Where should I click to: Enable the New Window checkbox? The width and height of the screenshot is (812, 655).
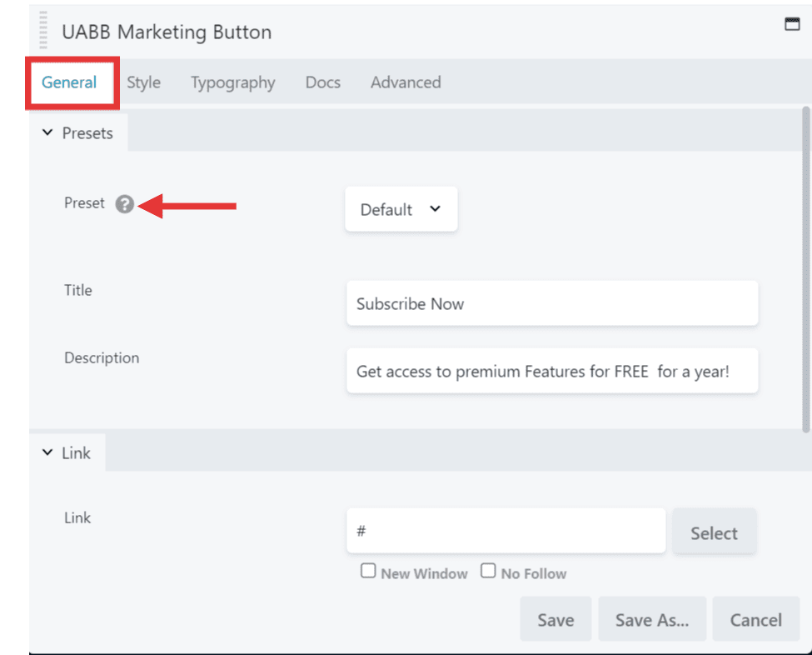[x=367, y=572]
